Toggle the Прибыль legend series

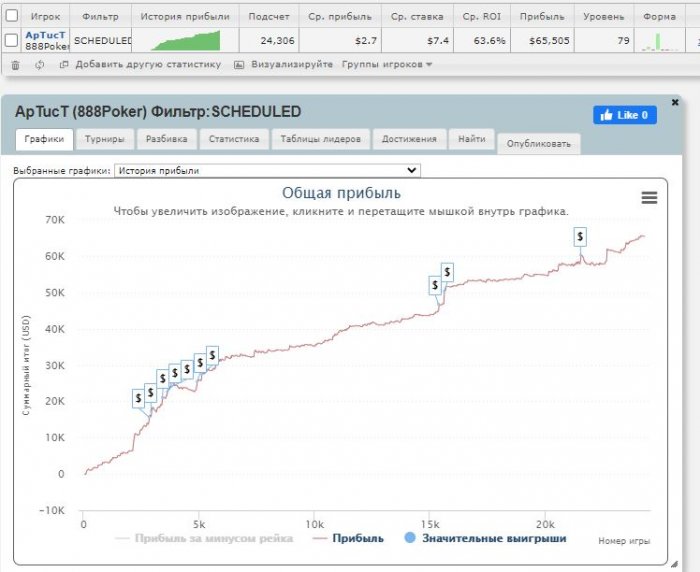pos(348,538)
